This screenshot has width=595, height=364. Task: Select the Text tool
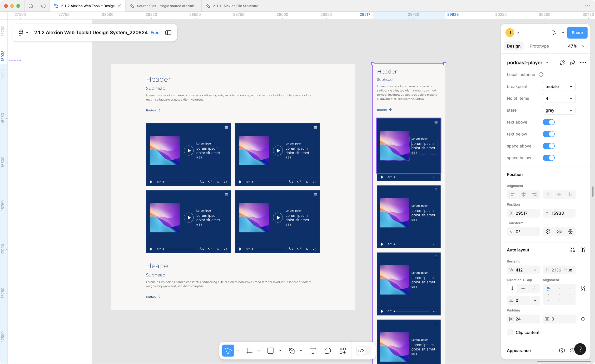[x=313, y=350]
